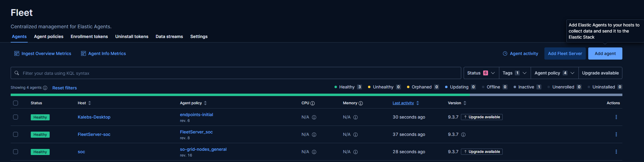This screenshot has height=162, width=644.
Task: Select the Kalebs-Desktop row checkbox
Action: [16, 117]
